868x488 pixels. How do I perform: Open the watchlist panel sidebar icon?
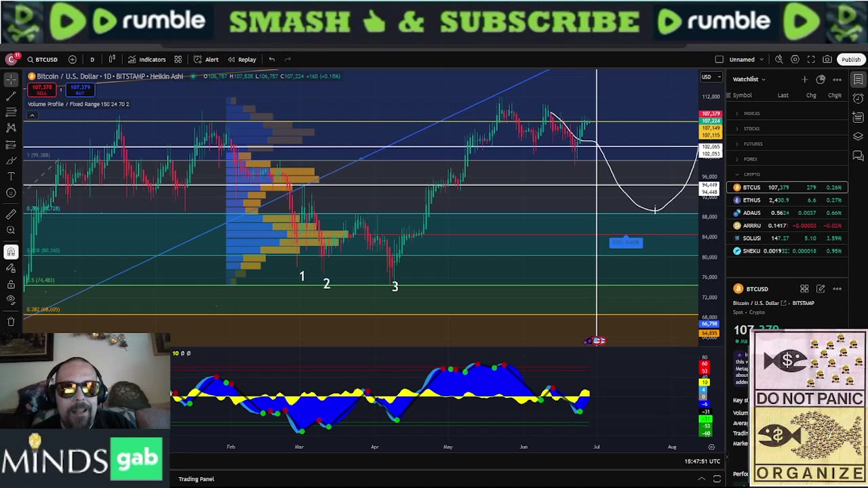858,79
